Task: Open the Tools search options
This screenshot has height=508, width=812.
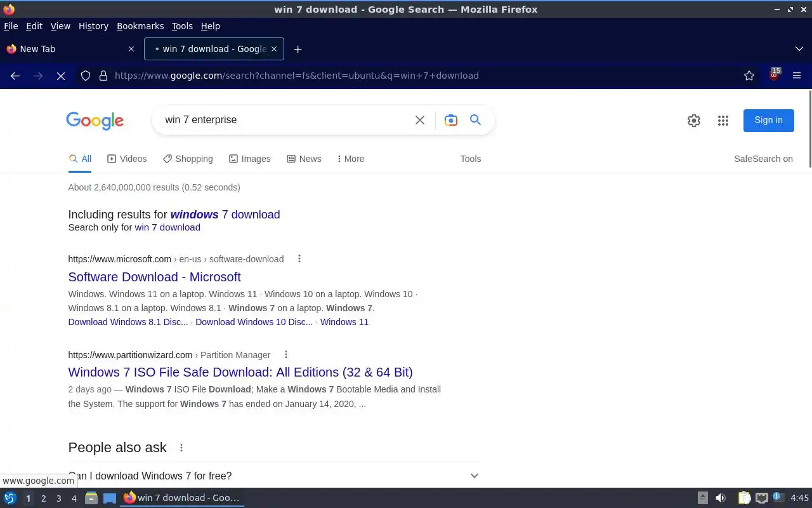Action: (x=471, y=159)
